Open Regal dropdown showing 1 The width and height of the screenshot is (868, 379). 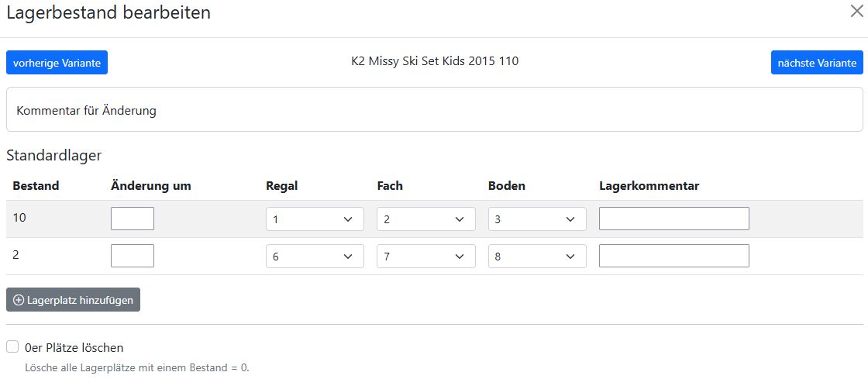point(314,219)
